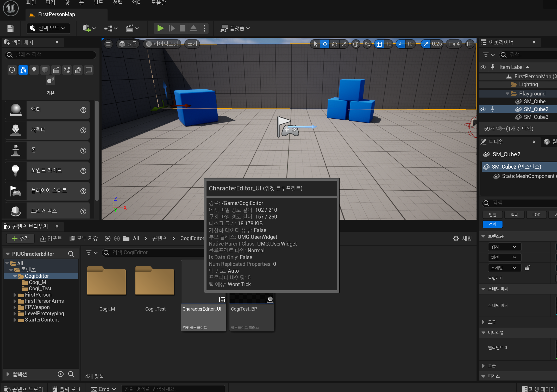Click the Shapes category cube icon
The height and width of the screenshot is (392, 557).
pyautogui.click(x=45, y=70)
